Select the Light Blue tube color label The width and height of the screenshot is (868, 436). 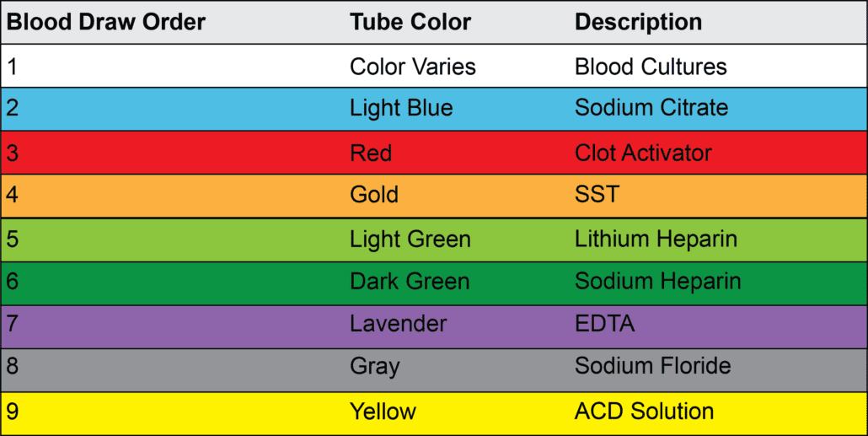401,108
